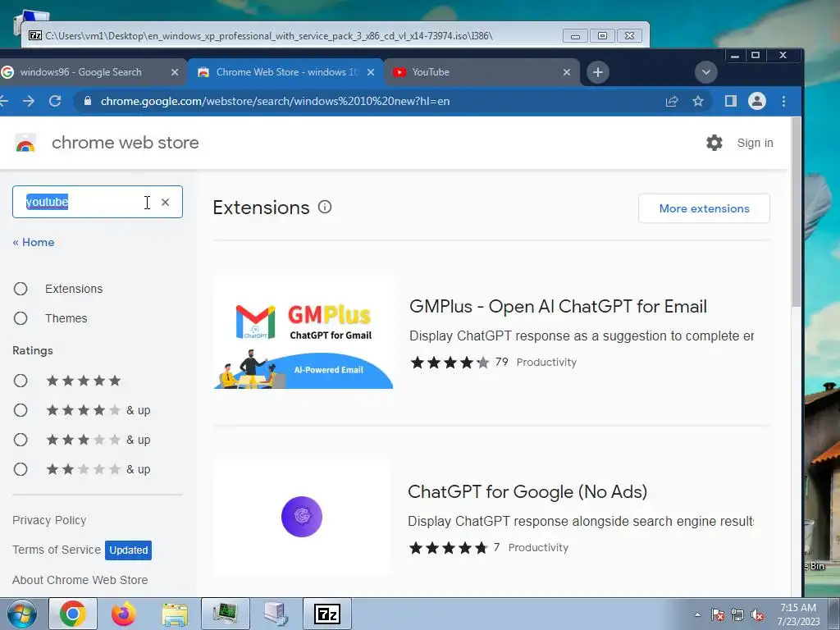Switch to windows96 Google Search tab
The height and width of the screenshot is (630, 840).
coord(81,72)
